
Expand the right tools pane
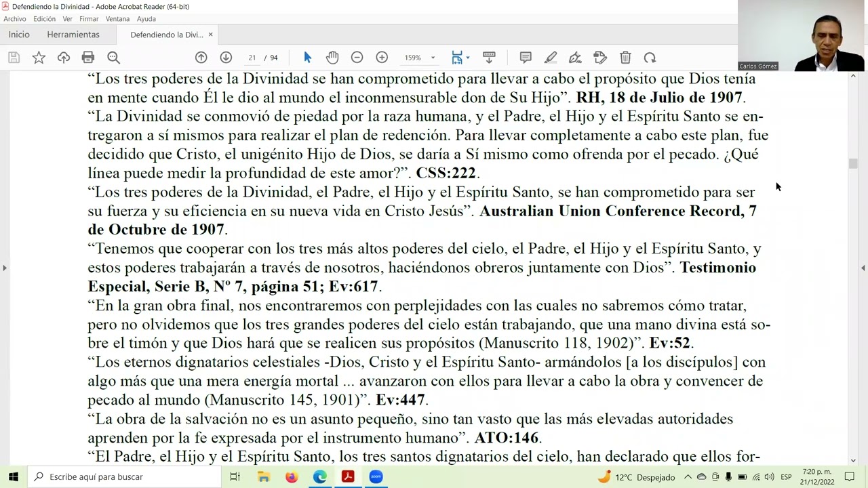(x=863, y=268)
